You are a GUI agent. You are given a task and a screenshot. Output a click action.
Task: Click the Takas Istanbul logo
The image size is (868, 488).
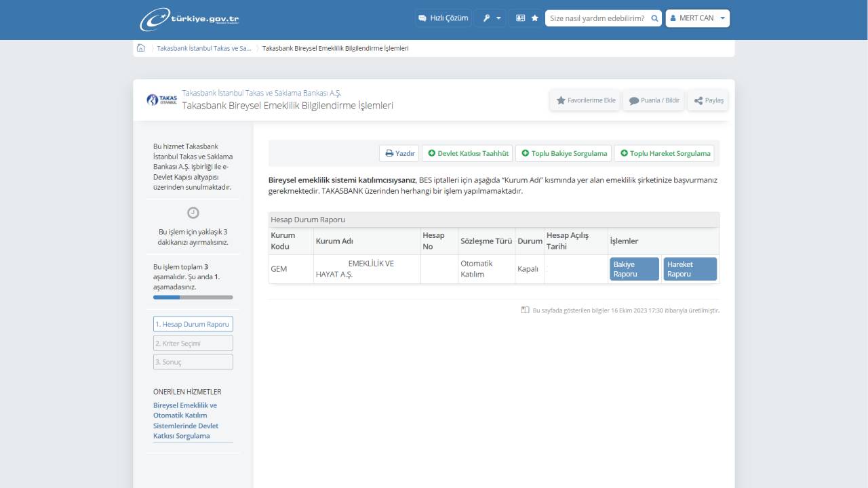(x=162, y=100)
